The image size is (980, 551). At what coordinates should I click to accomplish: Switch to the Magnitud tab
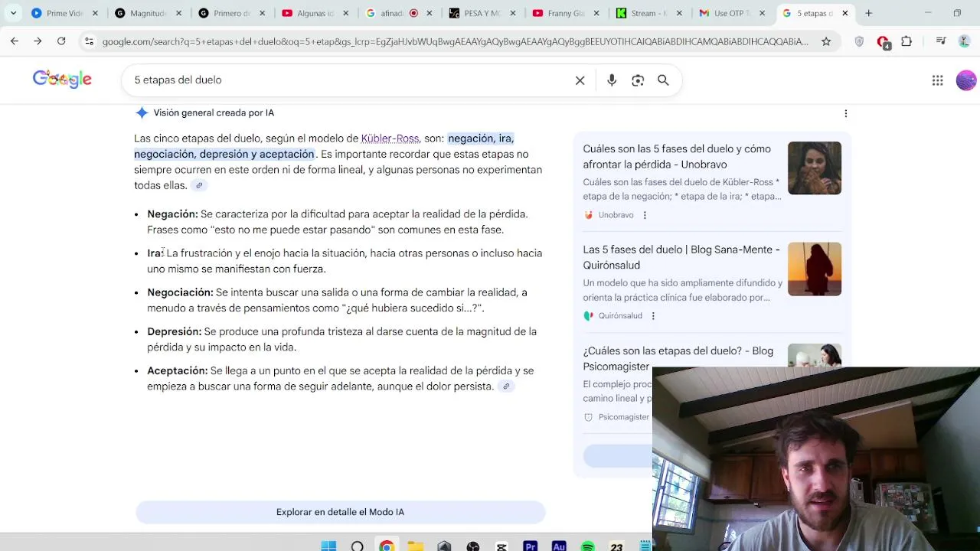click(149, 13)
